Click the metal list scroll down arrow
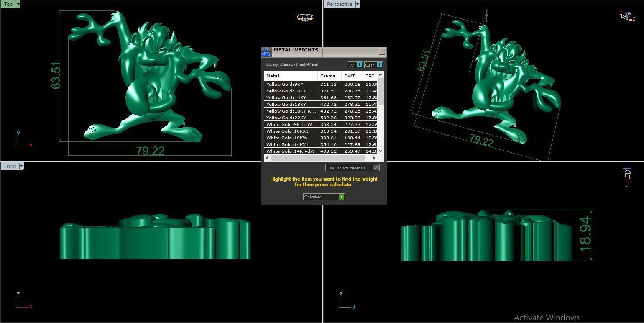The image size is (644, 323). (x=381, y=151)
